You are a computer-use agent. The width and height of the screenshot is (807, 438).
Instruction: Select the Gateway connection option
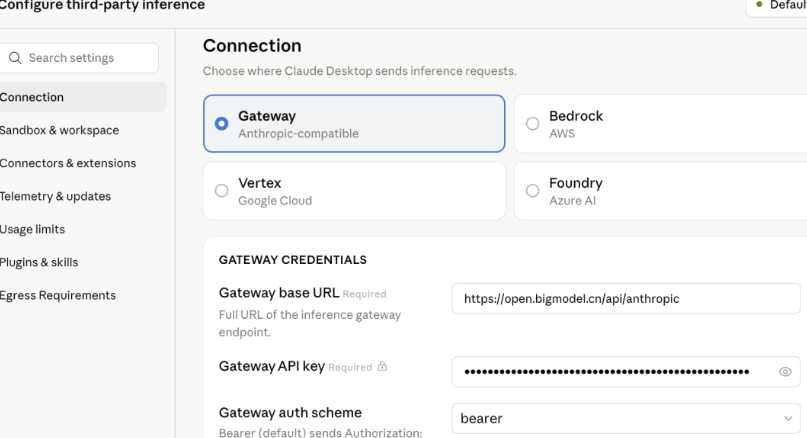tap(354, 124)
